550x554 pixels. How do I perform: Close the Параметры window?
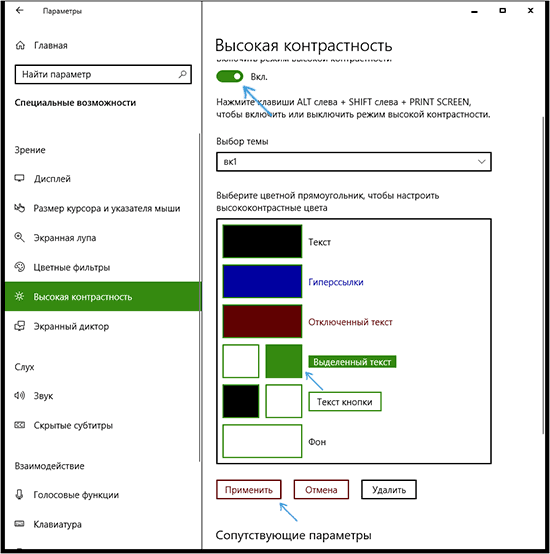530,11
